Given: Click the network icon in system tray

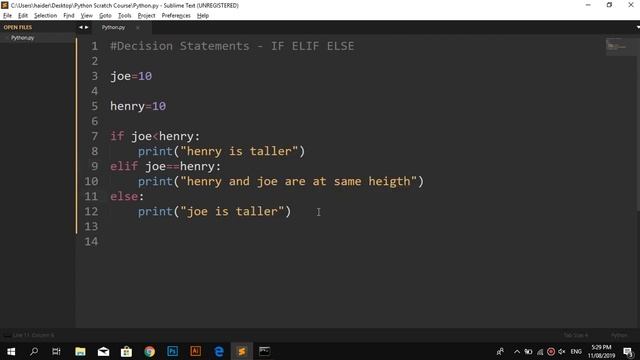Looking at the screenshot, I should pyautogui.click(x=540, y=351).
